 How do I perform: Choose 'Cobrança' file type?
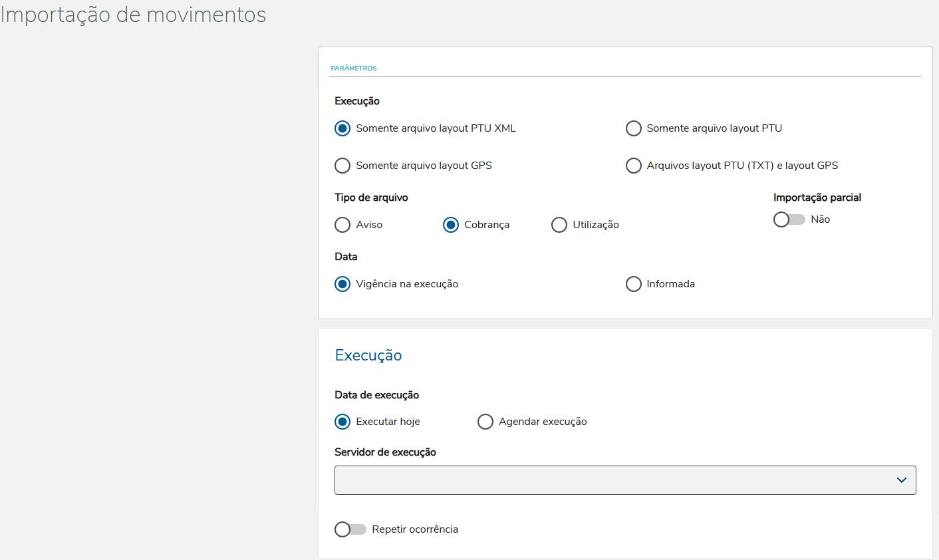pyautogui.click(x=451, y=225)
